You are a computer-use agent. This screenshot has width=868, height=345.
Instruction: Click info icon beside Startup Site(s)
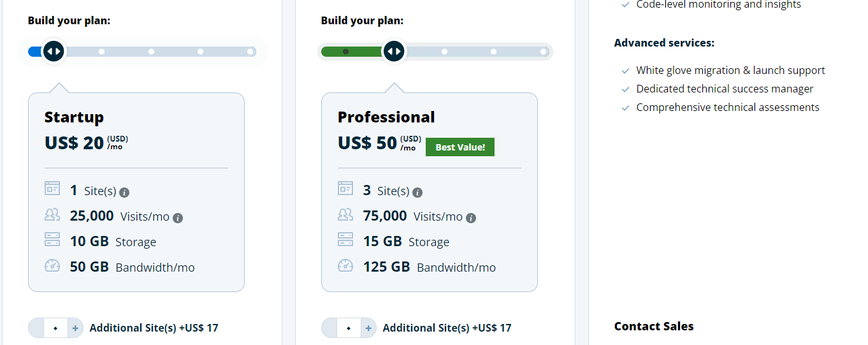124,192
